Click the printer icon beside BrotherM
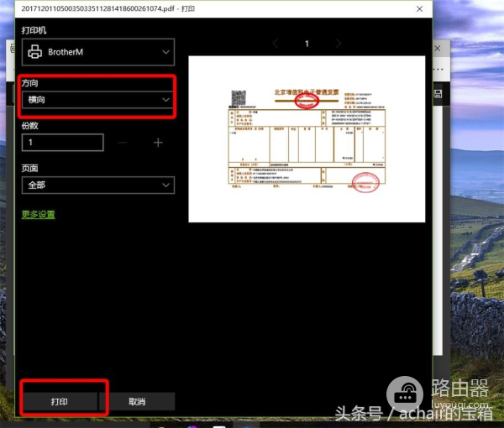Viewport: 504px width, 428px height. tap(35, 52)
